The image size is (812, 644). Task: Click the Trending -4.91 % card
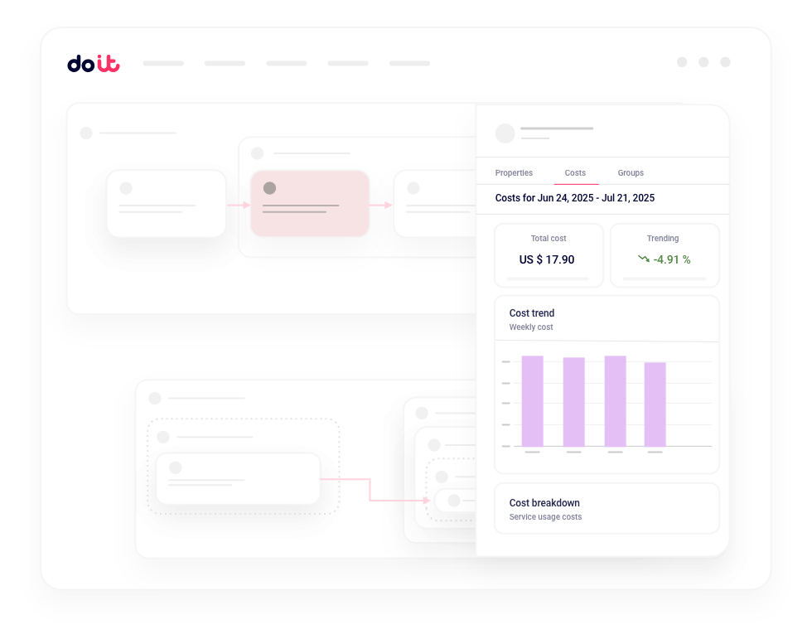pyautogui.click(x=664, y=254)
